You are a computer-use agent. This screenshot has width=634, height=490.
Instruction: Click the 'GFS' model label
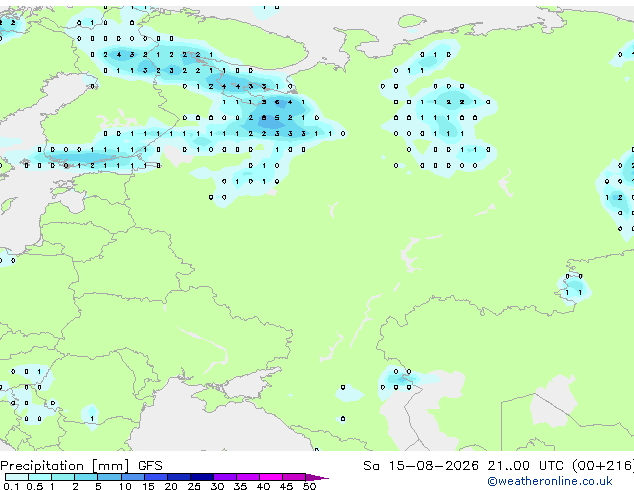150,466
